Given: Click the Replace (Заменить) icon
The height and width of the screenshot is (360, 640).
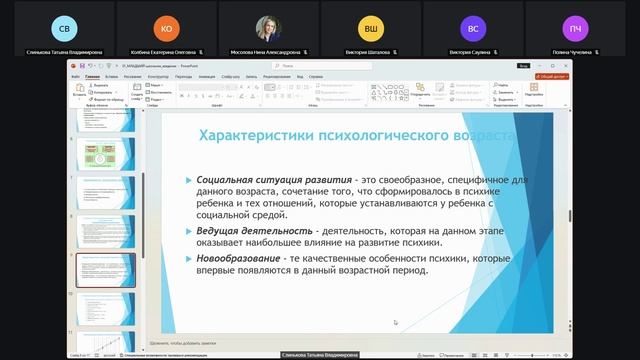Looking at the screenshot, I should 495,92.
